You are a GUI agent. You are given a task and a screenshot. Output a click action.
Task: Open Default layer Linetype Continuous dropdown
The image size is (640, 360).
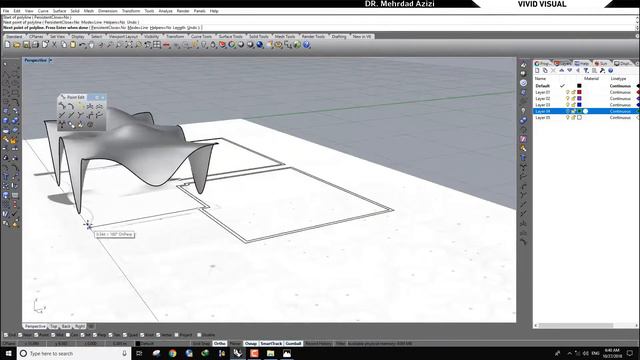point(620,86)
